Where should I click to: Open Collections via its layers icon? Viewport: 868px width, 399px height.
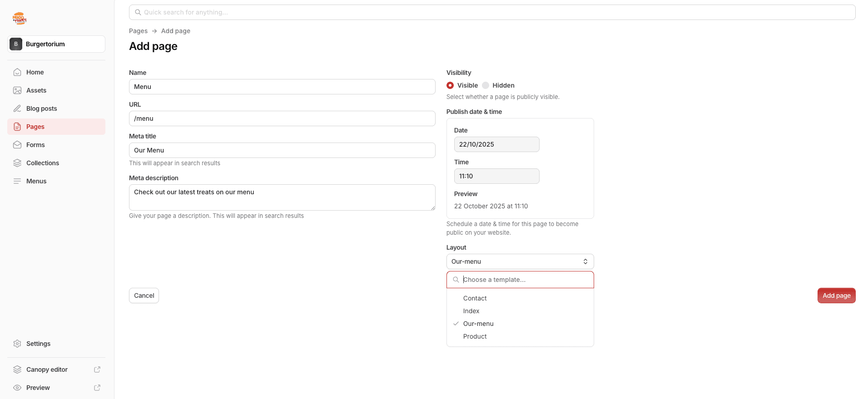(17, 163)
